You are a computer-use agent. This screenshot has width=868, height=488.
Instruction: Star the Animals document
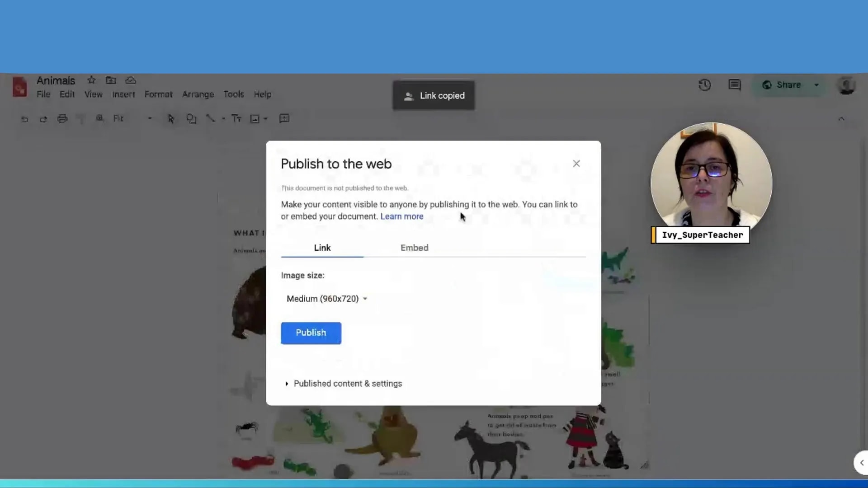pyautogui.click(x=91, y=80)
